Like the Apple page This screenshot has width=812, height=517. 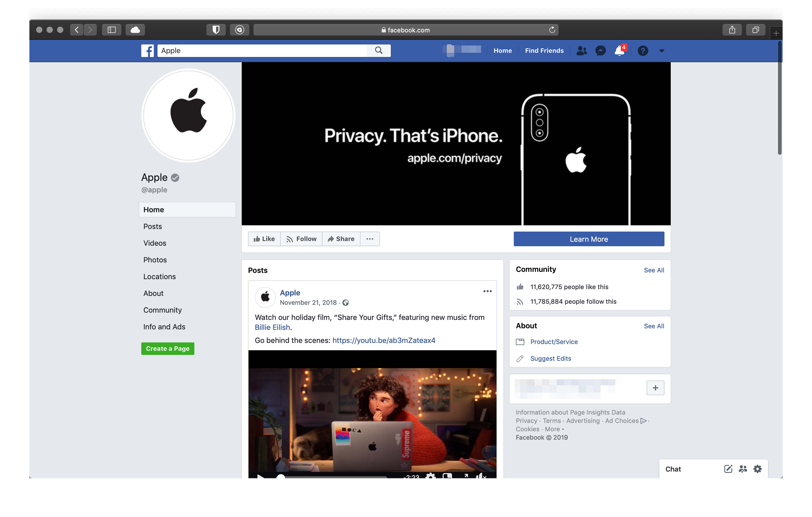pos(264,239)
